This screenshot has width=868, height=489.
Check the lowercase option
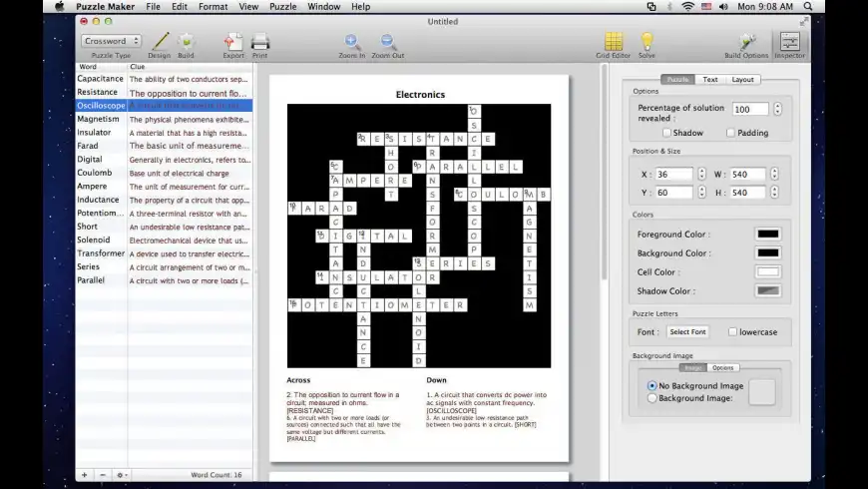click(733, 331)
